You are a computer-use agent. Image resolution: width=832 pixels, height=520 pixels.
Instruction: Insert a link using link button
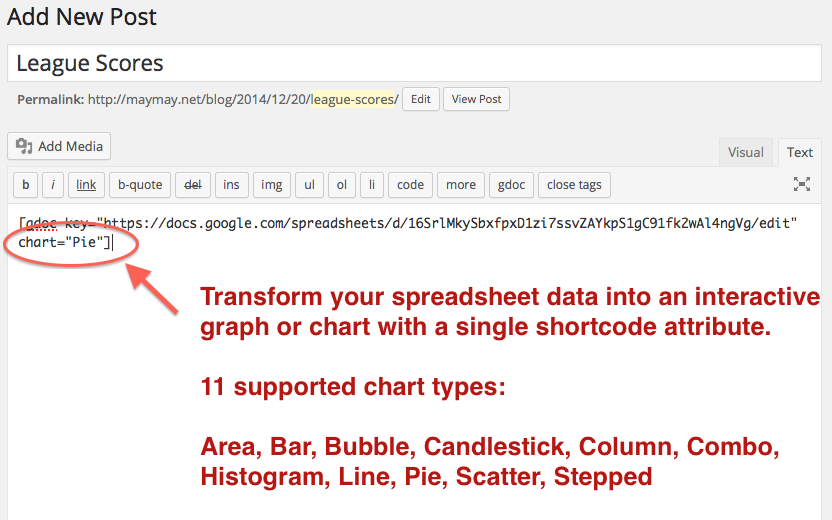pos(86,185)
